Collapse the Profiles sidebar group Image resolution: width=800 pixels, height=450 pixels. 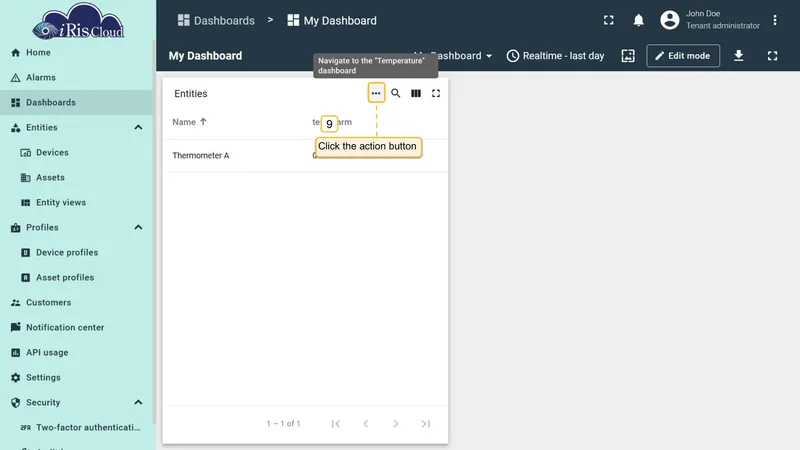(x=138, y=228)
